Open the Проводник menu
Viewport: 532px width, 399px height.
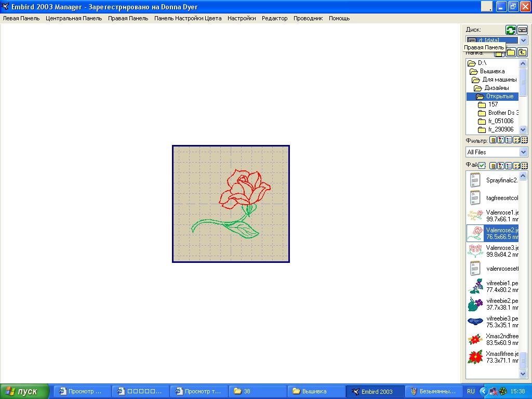[x=308, y=18]
